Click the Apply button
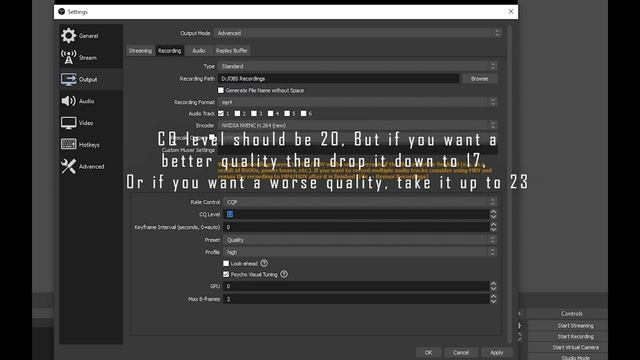Image resolution: width=640 pixels, height=360 pixels. (496, 352)
